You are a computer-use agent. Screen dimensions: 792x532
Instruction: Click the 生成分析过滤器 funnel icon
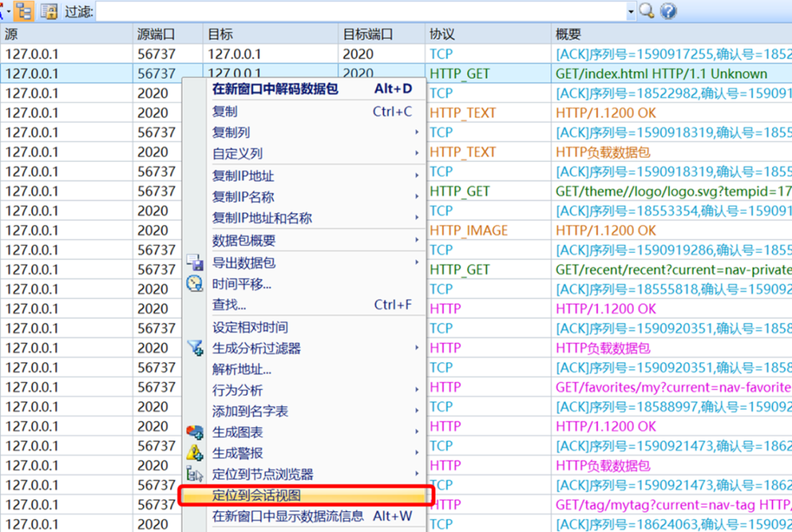click(x=194, y=348)
